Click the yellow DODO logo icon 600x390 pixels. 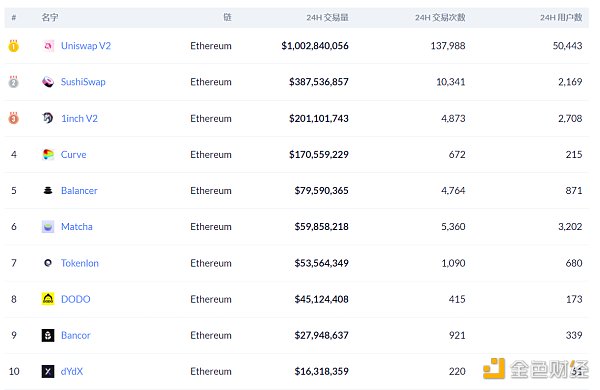click(x=48, y=299)
